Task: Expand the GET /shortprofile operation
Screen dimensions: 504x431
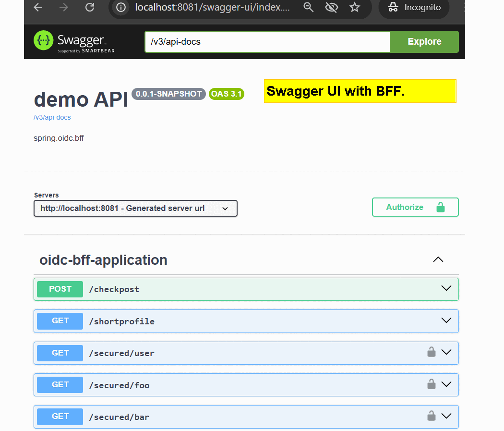Action: pyautogui.click(x=446, y=320)
